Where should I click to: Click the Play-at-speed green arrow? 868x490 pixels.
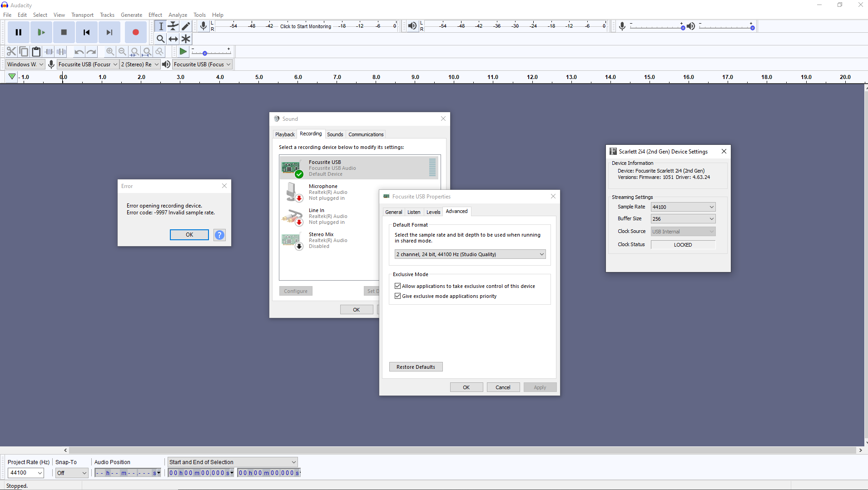183,52
